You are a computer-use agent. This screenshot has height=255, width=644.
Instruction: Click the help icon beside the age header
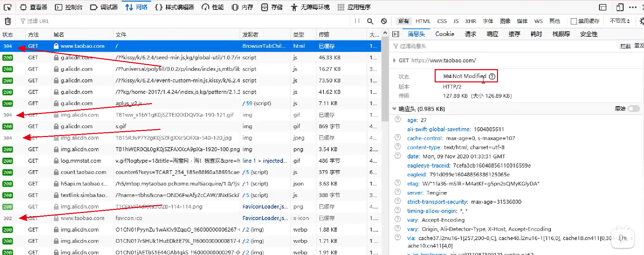click(398, 119)
